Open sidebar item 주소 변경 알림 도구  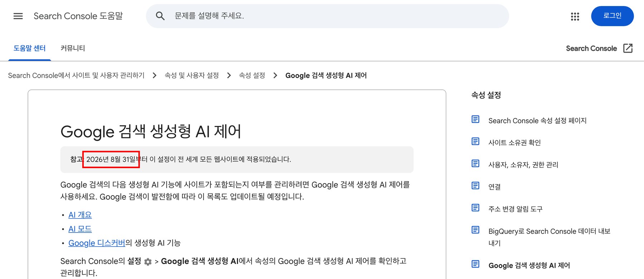(516, 209)
